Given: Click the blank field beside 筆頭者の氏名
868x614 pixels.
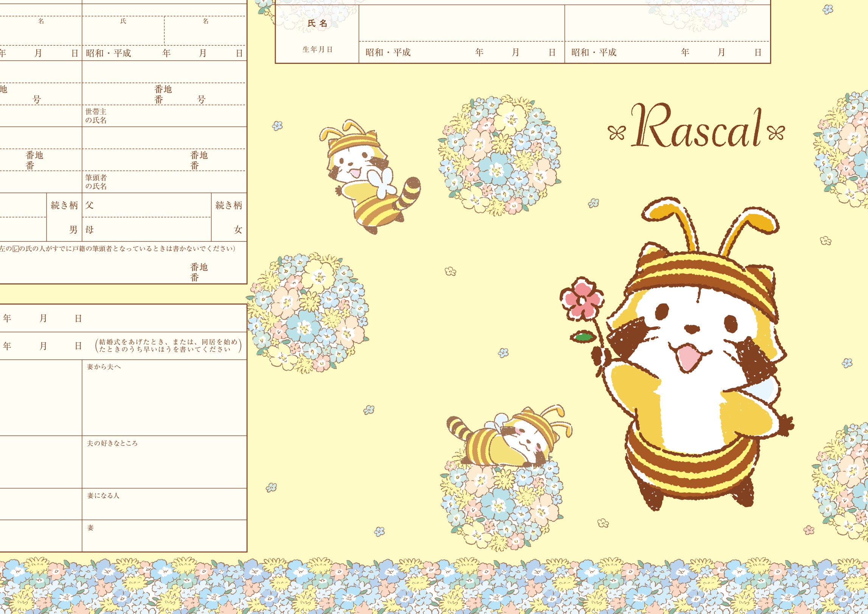Looking at the screenshot, I should tap(177, 182).
